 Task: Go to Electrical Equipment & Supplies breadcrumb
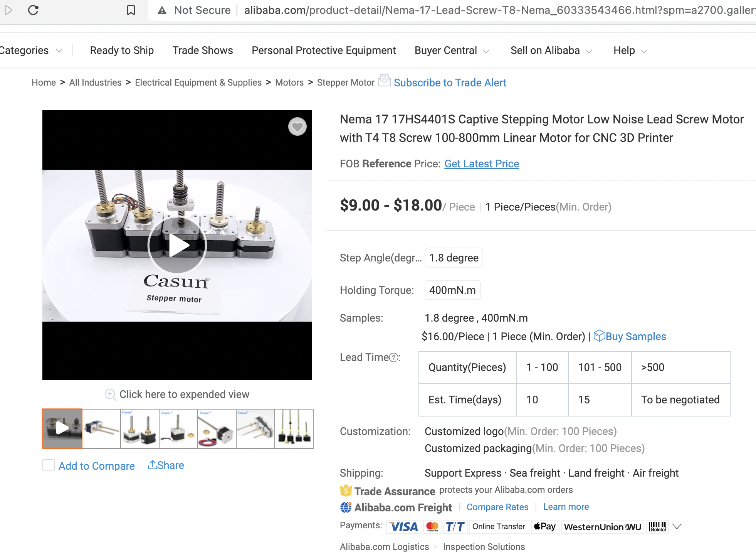click(198, 83)
